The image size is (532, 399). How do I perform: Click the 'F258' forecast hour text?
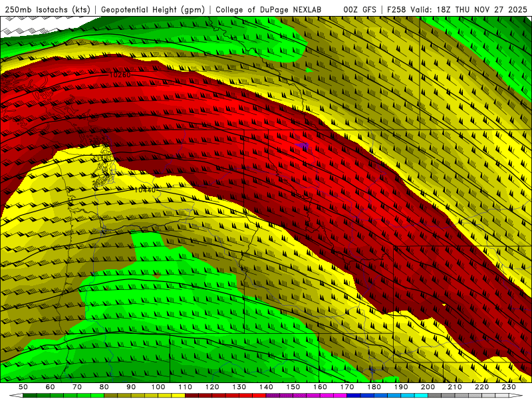(x=397, y=10)
